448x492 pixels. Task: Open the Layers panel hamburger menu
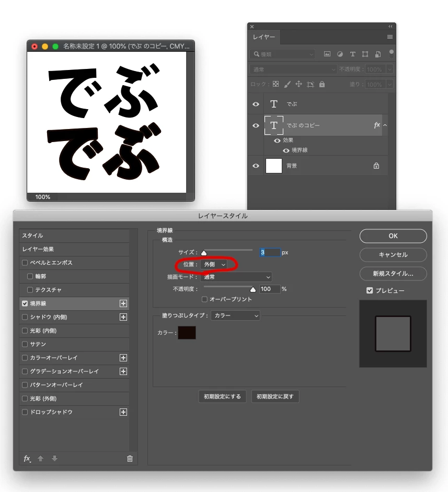390,37
